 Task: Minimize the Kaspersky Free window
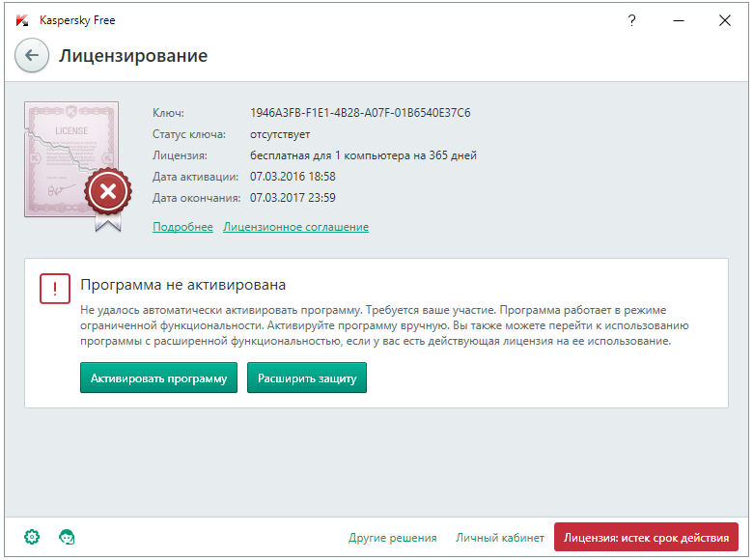point(679,20)
